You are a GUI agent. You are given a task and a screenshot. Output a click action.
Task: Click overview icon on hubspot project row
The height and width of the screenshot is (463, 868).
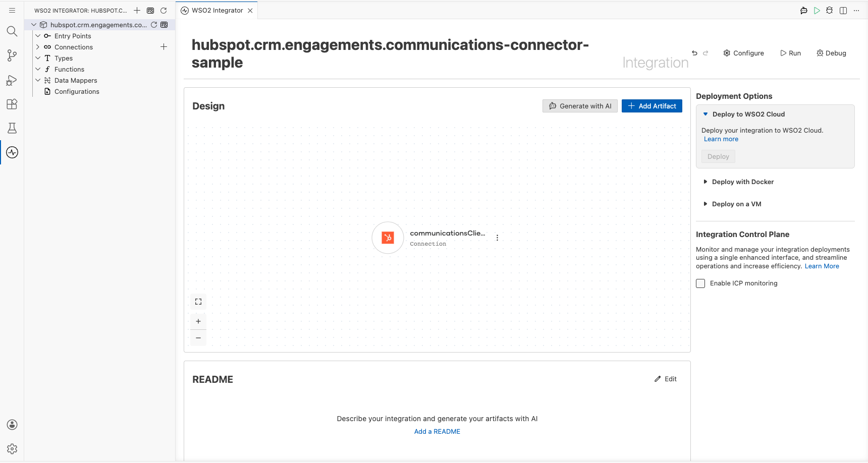[x=164, y=25]
